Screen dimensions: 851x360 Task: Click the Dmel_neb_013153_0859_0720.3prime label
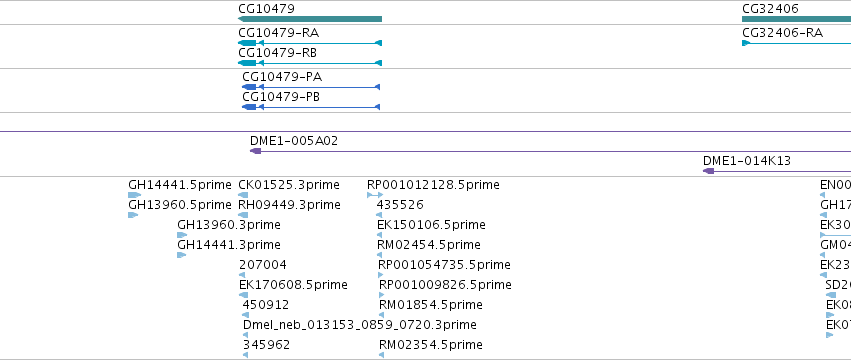[x=360, y=325]
